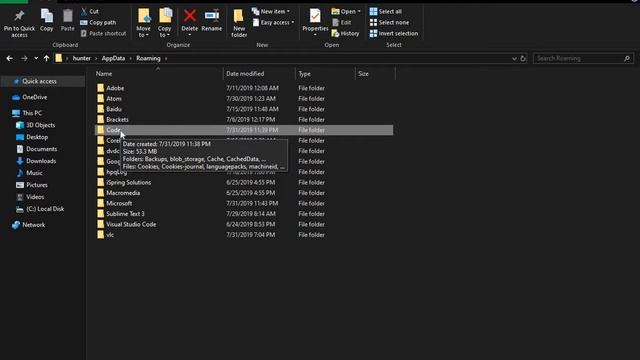The width and height of the screenshot is (640, 360).
Task: Create a New folder
Action: (x=239, y=24)
